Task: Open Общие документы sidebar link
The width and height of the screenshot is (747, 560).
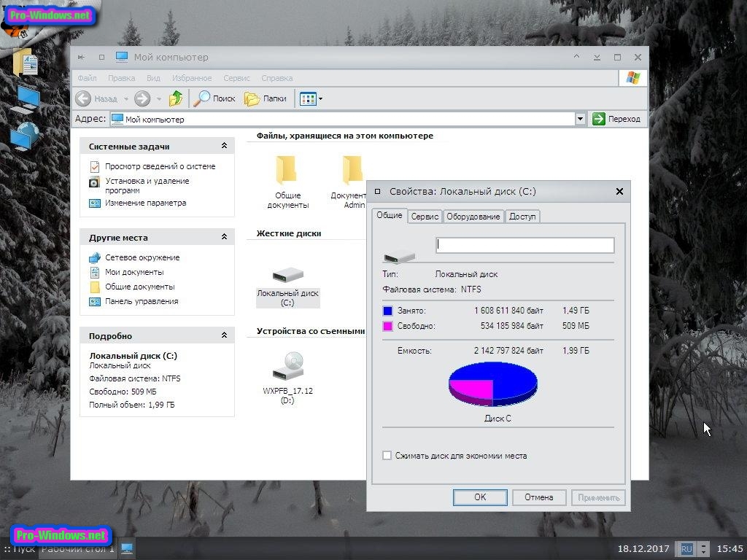Action: (139, 287)
